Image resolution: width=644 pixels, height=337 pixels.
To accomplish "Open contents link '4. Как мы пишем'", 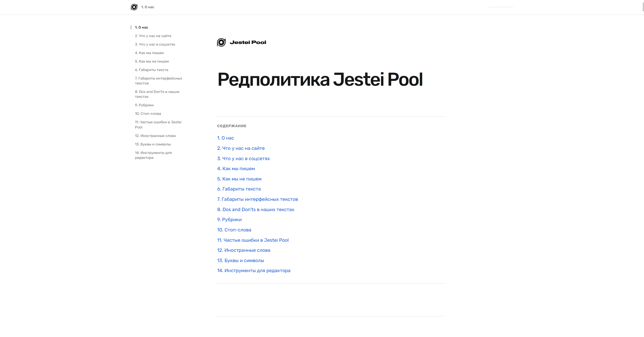I will pos(236,169).
